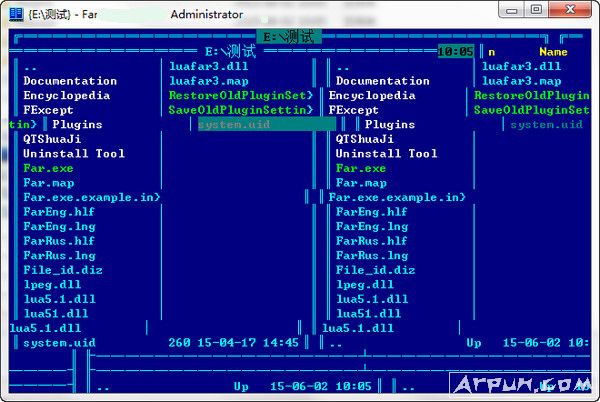
Task: Select Far.exe.example.in file in right panel
Action: tap(397, 197)
